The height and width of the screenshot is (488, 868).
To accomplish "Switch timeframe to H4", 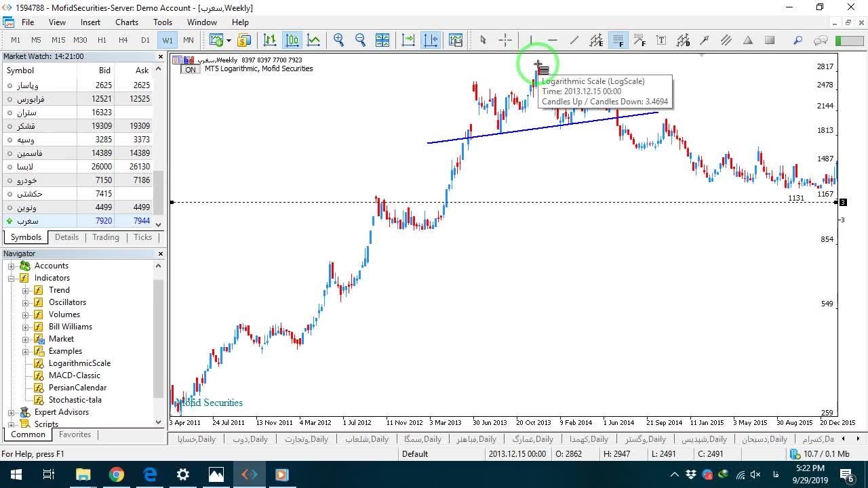I will (123, 40).
